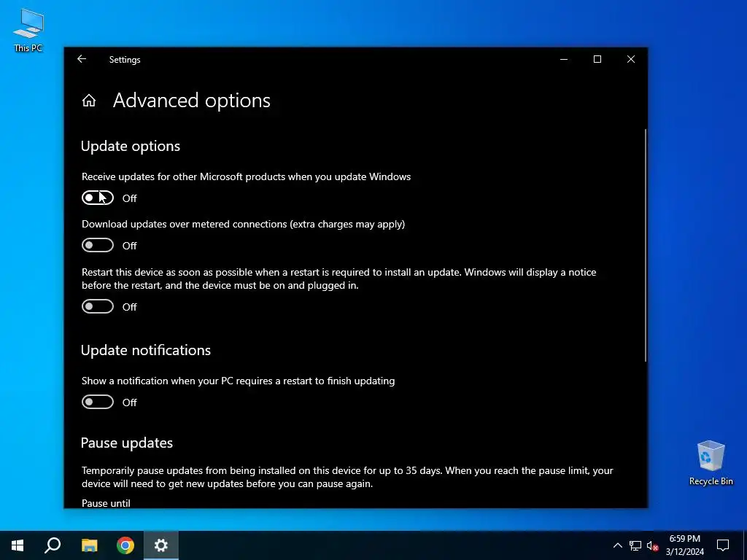Click the Pause until label
This screenshot has height=560, width=747.
pyautogui.click(x=106, y=503)
